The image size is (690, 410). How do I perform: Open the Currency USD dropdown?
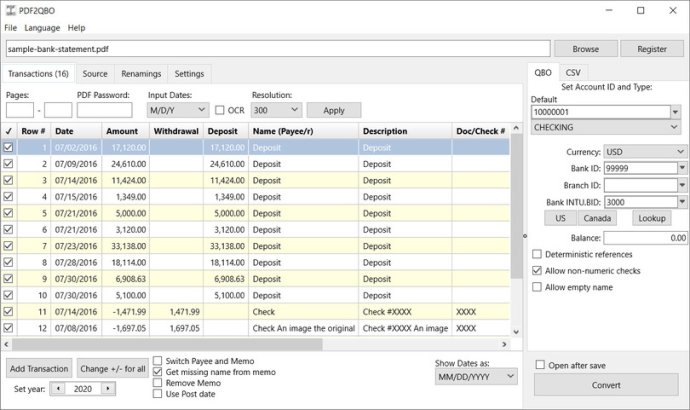645,152
